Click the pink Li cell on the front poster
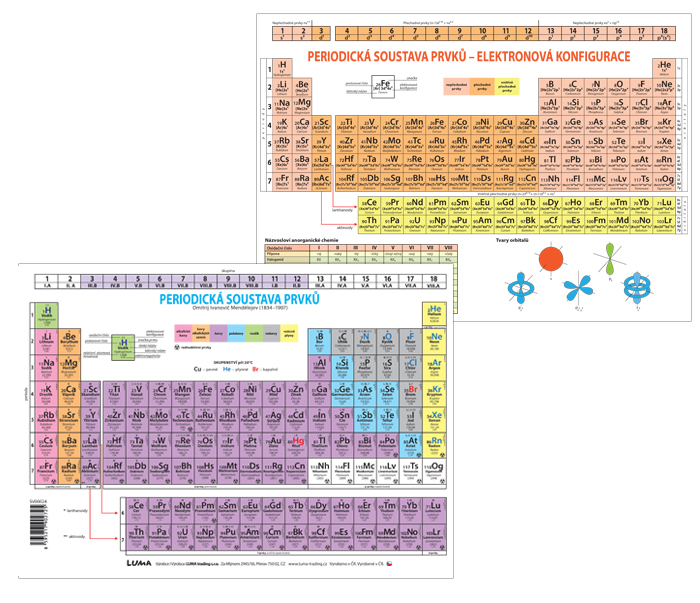The image size is (700, 603). [46, 342]
